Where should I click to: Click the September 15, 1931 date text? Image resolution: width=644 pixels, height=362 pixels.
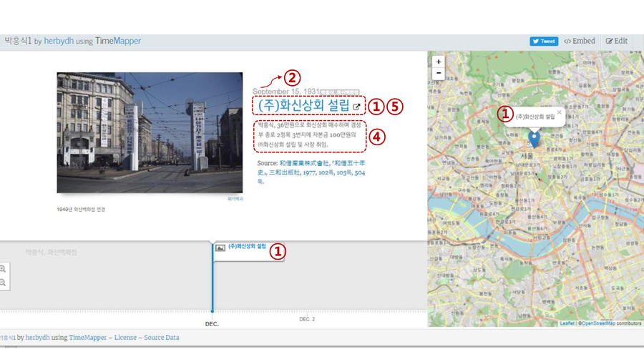coord(286,91)
